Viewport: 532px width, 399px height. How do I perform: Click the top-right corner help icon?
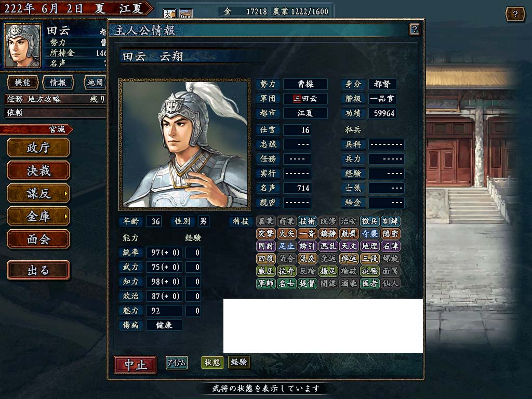[x=515, y=14]
